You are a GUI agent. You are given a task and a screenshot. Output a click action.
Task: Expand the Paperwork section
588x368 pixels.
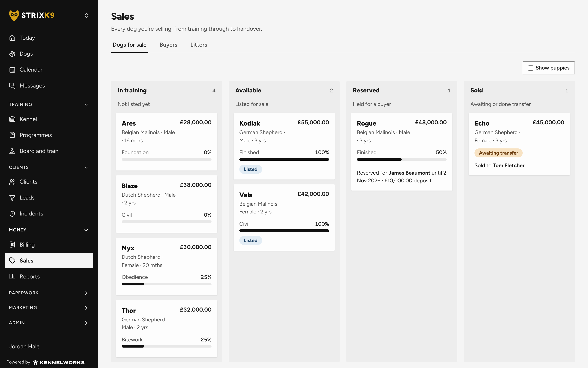click(x=86, y=293)
